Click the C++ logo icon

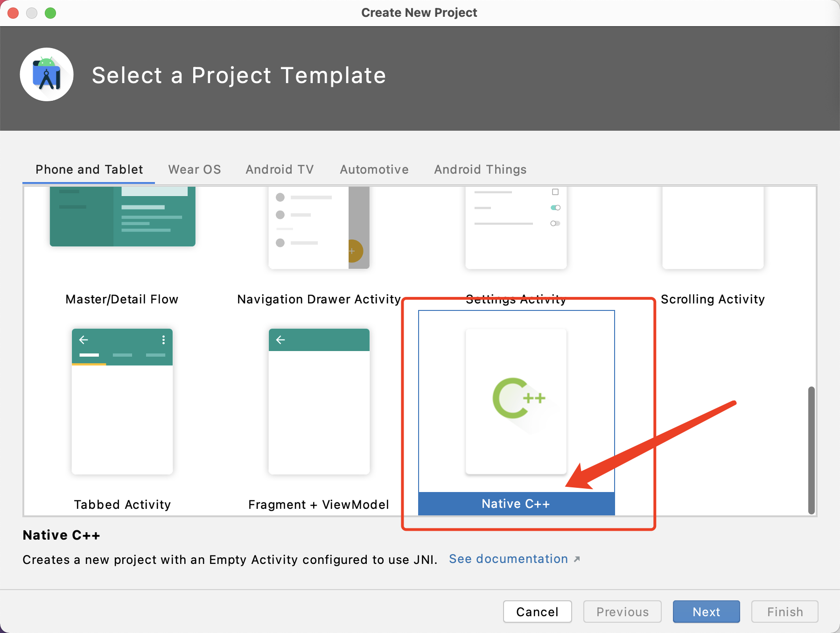[518, 398]
